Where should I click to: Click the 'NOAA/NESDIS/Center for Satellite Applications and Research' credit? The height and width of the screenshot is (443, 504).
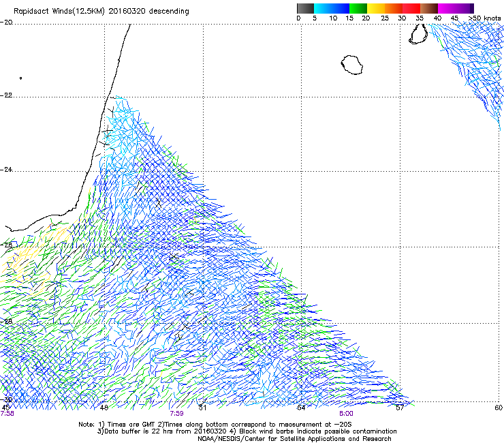coord(294,439)
